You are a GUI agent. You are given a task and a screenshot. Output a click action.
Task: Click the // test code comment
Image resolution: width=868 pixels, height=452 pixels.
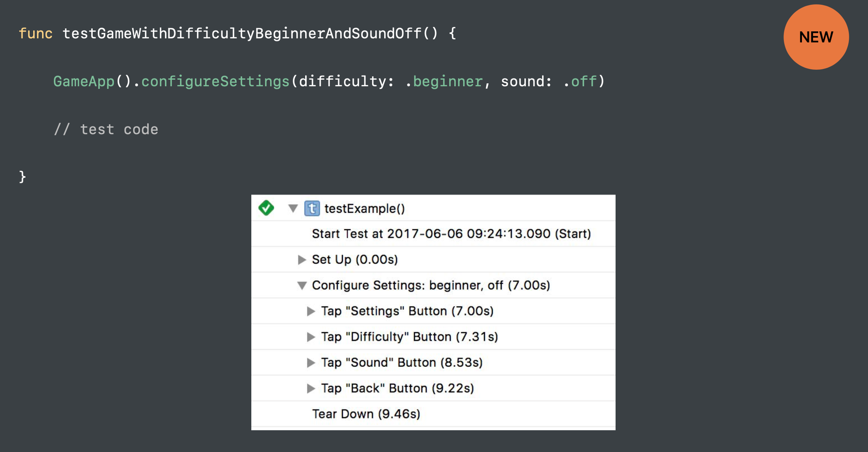click(106, 130)
